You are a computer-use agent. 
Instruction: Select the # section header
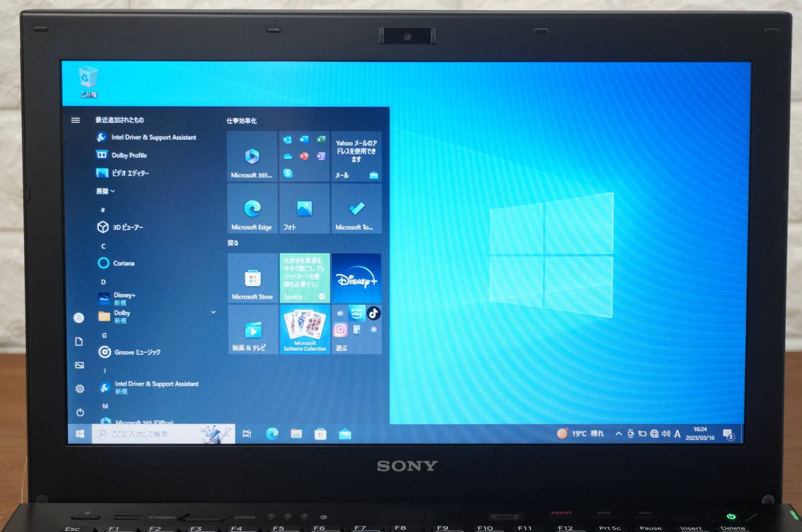[103, 210]
